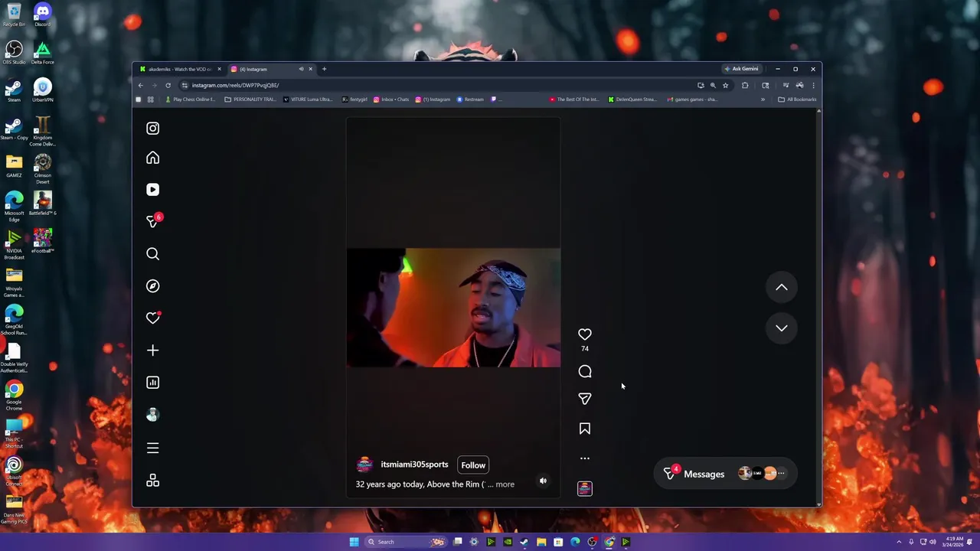This screenshot has width=980, height=551.
Task: Expand hidden bookmarks chevron
Action: [x=763, y=99]
